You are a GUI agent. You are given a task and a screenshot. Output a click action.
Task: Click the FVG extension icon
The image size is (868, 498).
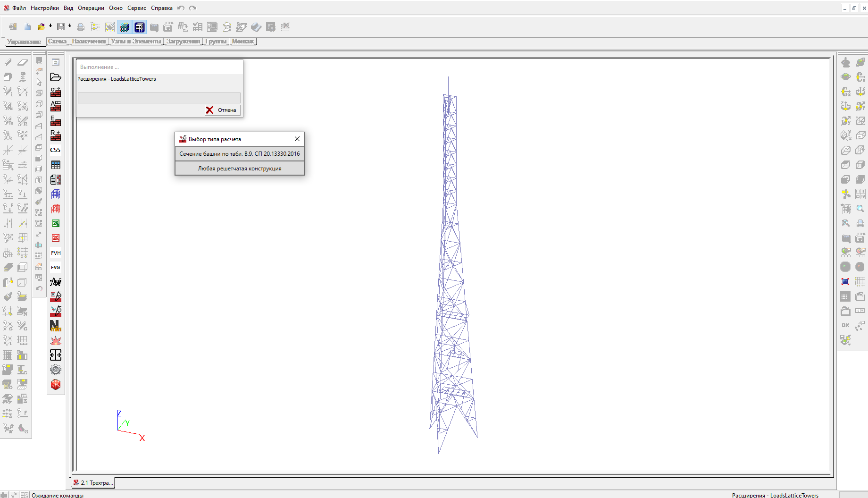pos(56,268)
